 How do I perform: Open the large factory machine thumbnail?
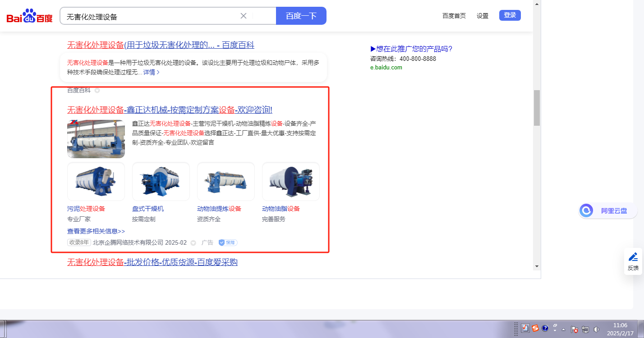(x=96, y=139)
